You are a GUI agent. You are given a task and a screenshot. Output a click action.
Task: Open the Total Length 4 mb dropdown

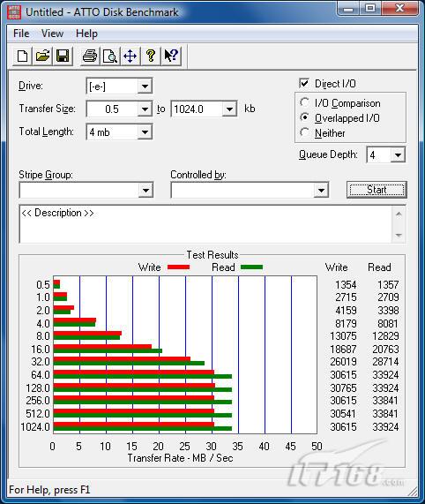tap(145, 132)
